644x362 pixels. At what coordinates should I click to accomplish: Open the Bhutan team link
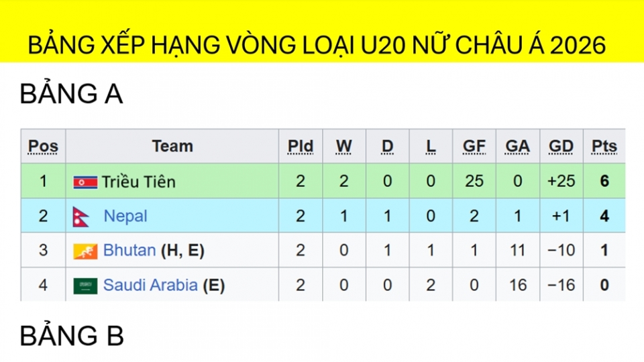[x=129, y=251]
